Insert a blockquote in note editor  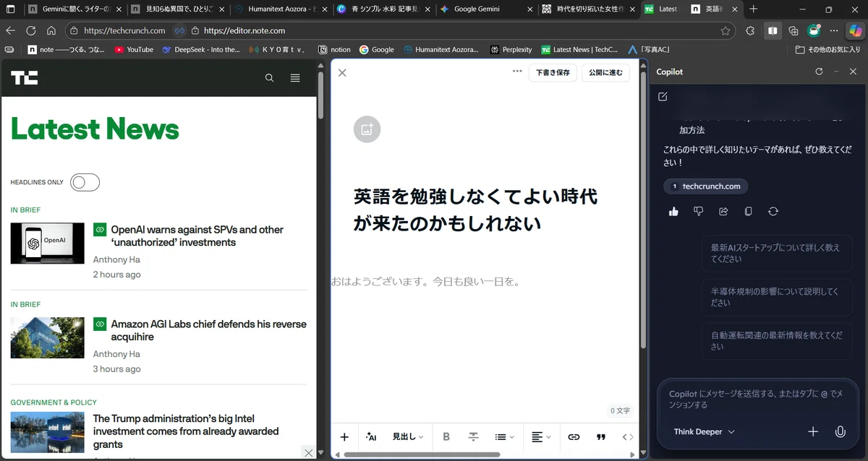click(600, 436)
